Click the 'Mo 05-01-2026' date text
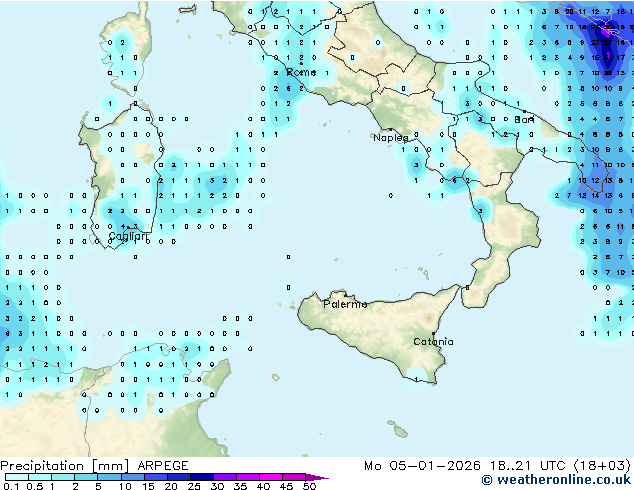634x490 pixels. click(x=423, y=466)
